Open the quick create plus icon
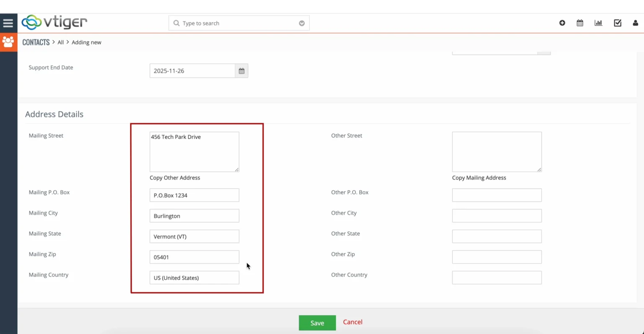 [562, 23]
